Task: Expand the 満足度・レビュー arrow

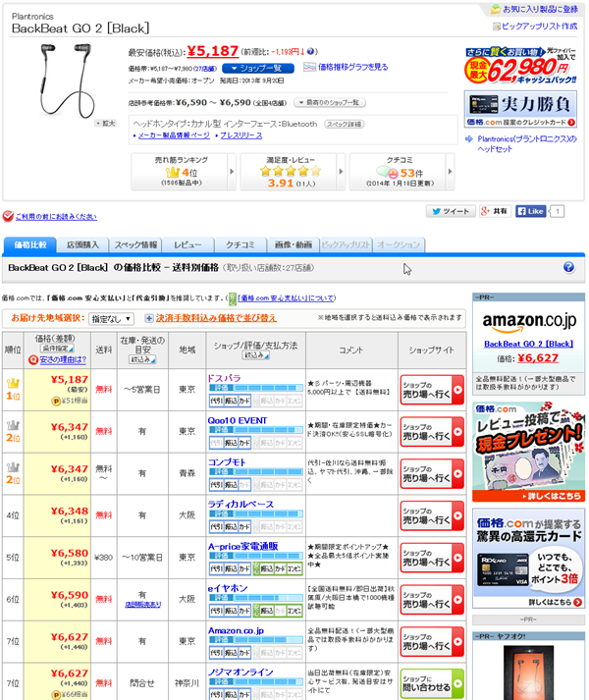Action: tap(341, 172)
